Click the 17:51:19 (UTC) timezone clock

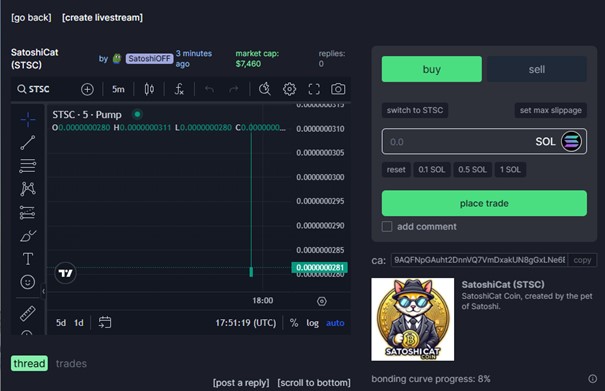[246, 323]
